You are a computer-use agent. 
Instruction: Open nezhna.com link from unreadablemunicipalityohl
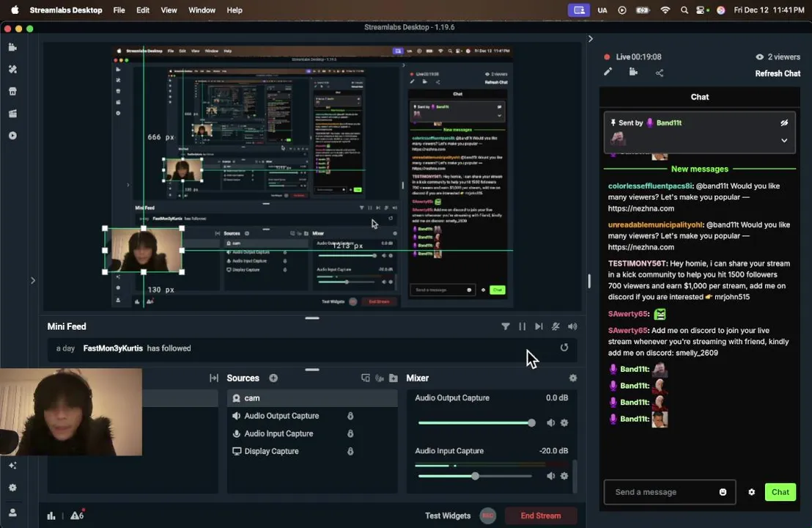(641, 247)
